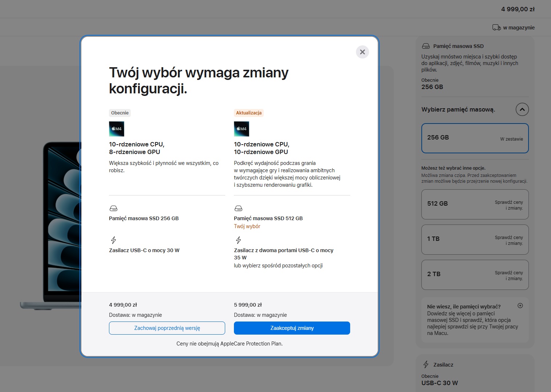Select the 512 GB storage option
The height and width of the screenshot is (392, 551).
[475, 205]
